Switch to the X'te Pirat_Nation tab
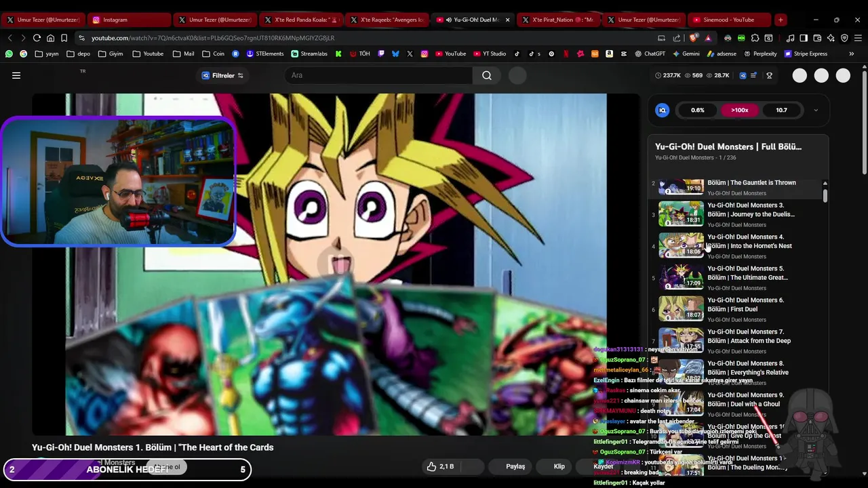The height and width of the screenshot is (488, 868). click(558, 20)
